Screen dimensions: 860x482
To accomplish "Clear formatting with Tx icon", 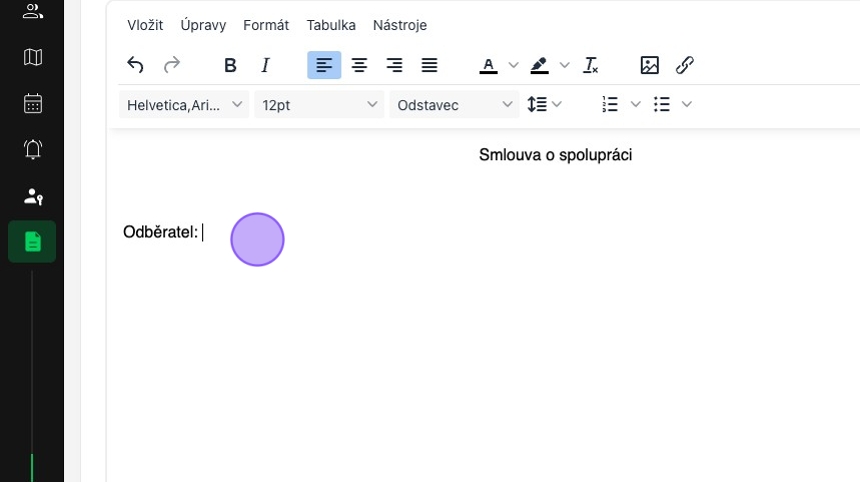I will tap(591, 65).
